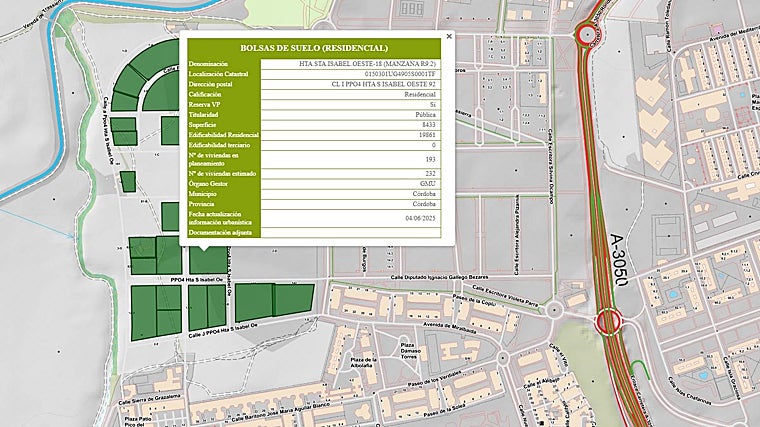Select the small isolated green parcel on the left
The height and width of the screenshot is (427, 760).
point(127,180)
